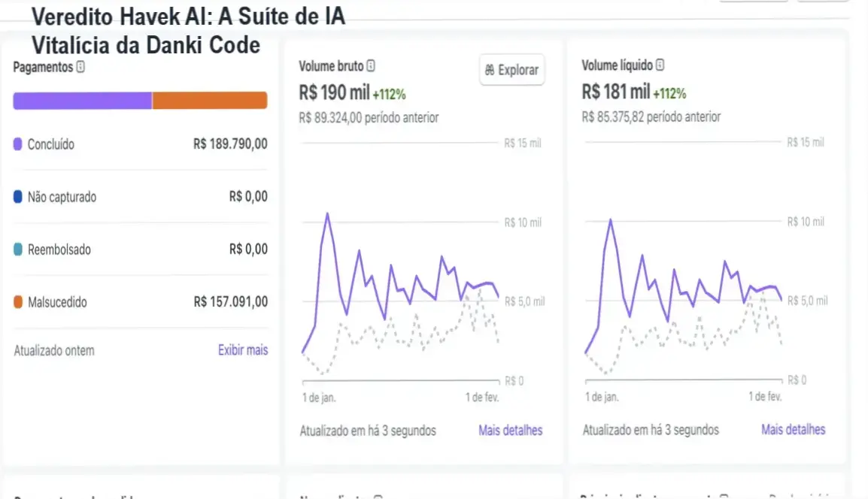Click the info icon beside Volume líquido
The height and width of the screenshot is (499, 868).
[x=660, y=65]
